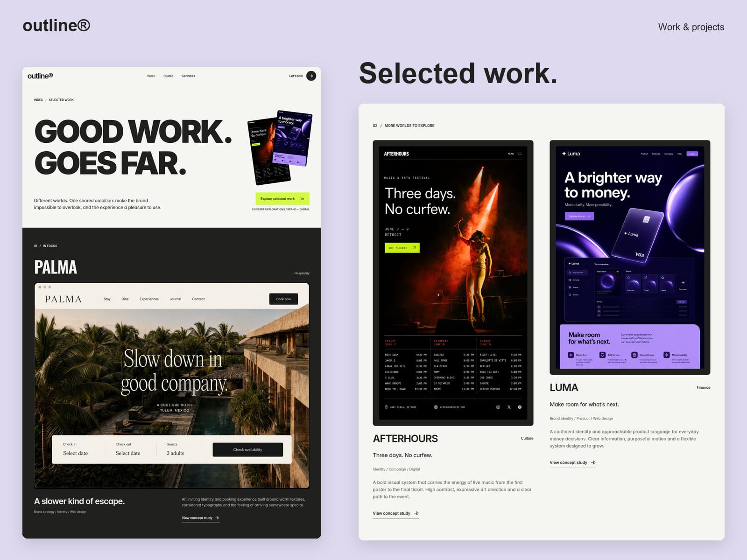Open Company in Luma navigation
Screen dimensions: 747x560
pos(669,154)
